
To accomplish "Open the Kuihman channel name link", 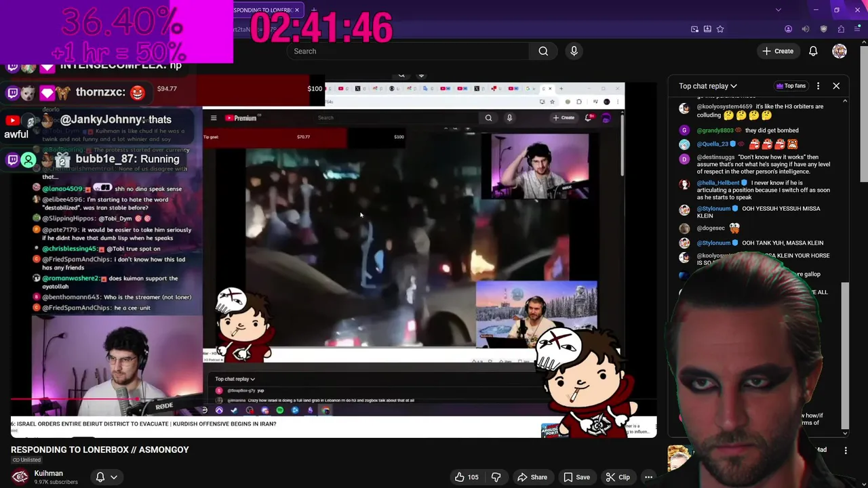I will (x=48, y=473).
